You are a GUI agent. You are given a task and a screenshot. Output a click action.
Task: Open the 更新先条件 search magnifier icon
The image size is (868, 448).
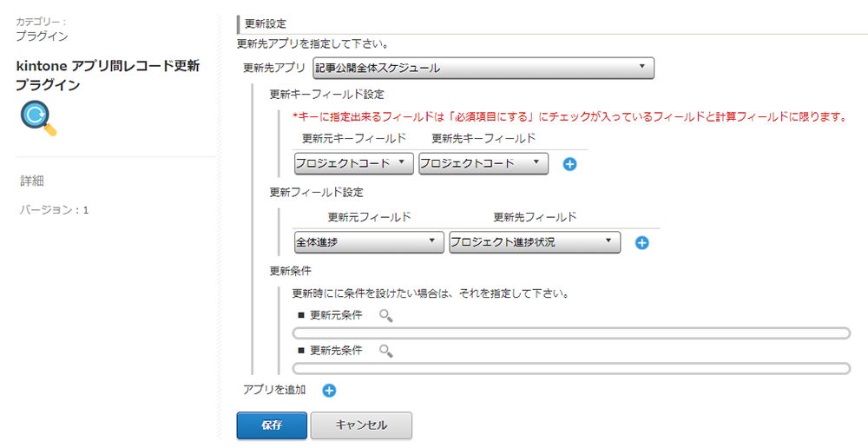pyautogui.click(x=386, y=351)
